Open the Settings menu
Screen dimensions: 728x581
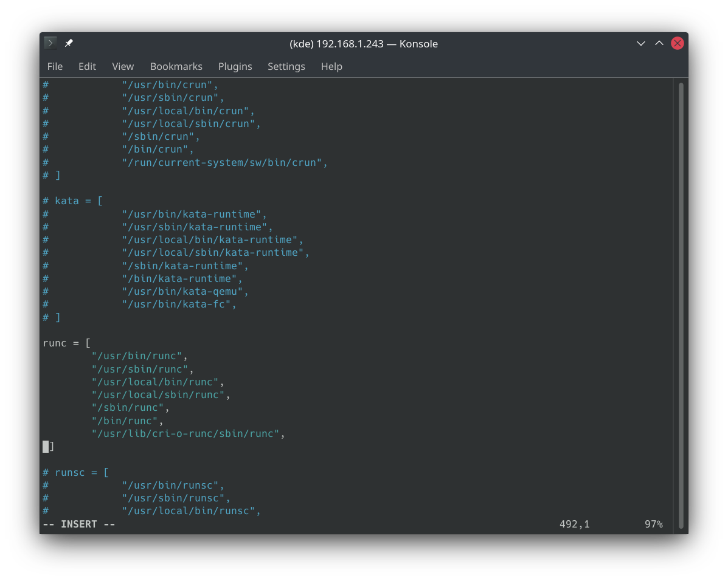(286, 66)
